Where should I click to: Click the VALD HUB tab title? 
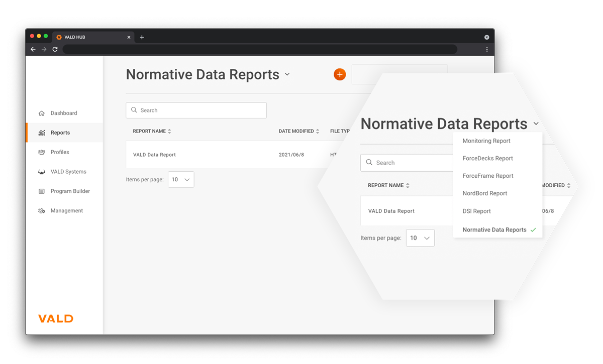tap(74, 37)
